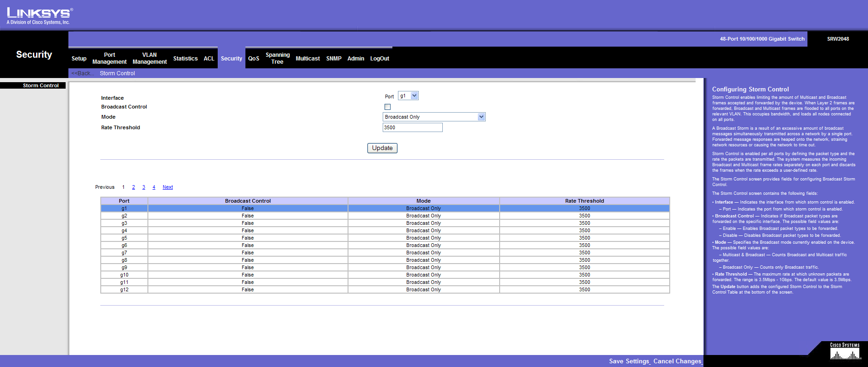This screenshot has height=367, width=868.
Task: Open the Statistics tab
Action: tap(185, 59)
